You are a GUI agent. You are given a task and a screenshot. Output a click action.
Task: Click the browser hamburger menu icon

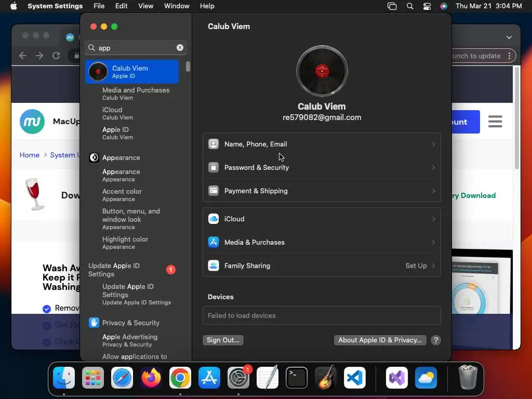pyautogui.click(x=495, y=122)
